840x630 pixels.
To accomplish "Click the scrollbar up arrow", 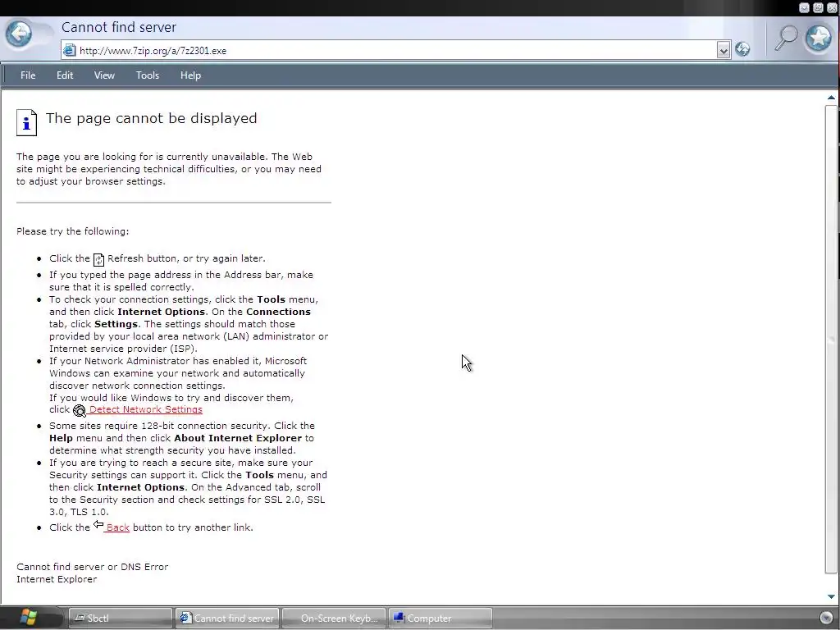I will click(831, 98).
